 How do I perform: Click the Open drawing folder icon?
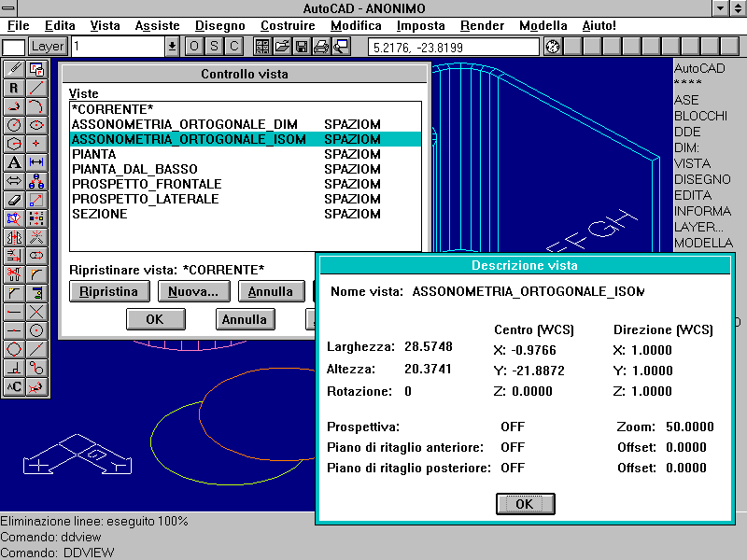[x=282, y=47]
